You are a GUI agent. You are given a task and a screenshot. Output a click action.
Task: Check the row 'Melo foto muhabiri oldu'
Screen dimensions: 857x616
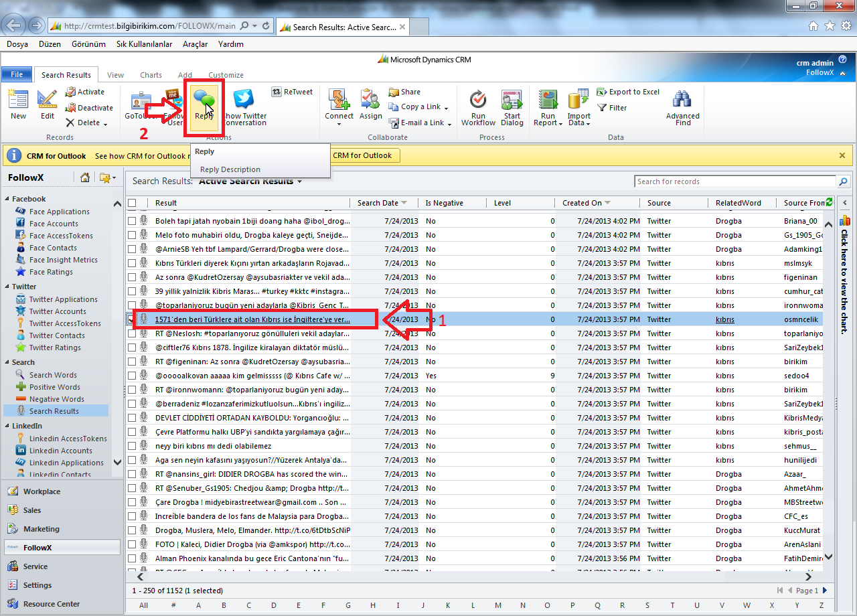(x=132, y=235)
